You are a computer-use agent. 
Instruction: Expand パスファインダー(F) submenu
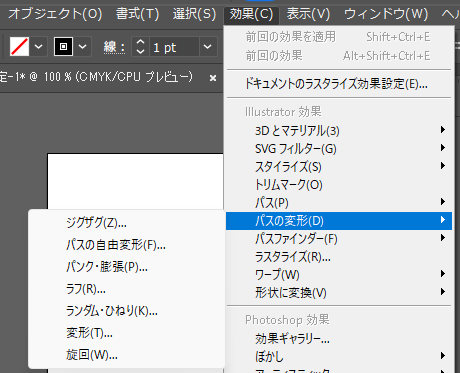coord(339,239)
